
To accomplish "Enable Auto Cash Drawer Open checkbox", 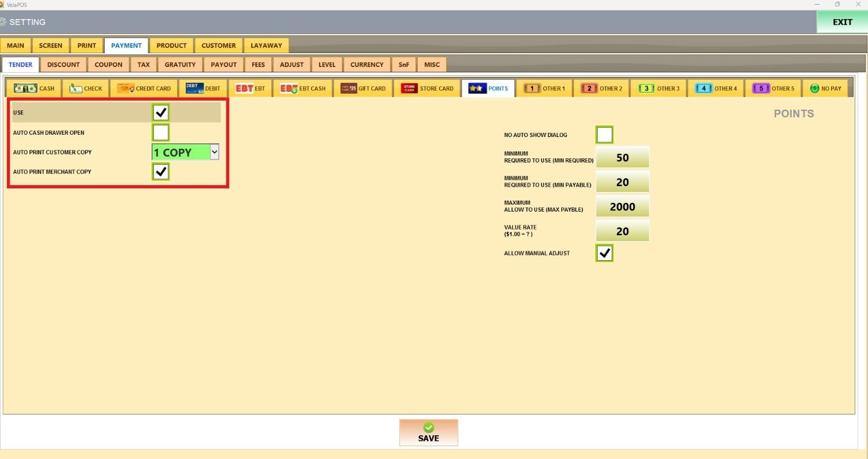I will pyautogui.click(x=161, y=133).
